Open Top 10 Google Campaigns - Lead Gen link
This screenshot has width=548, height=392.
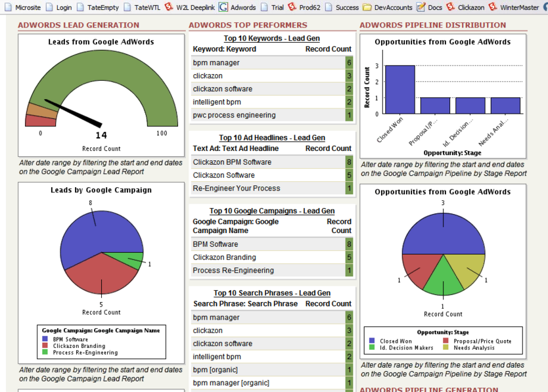click(x=272, y=211)
